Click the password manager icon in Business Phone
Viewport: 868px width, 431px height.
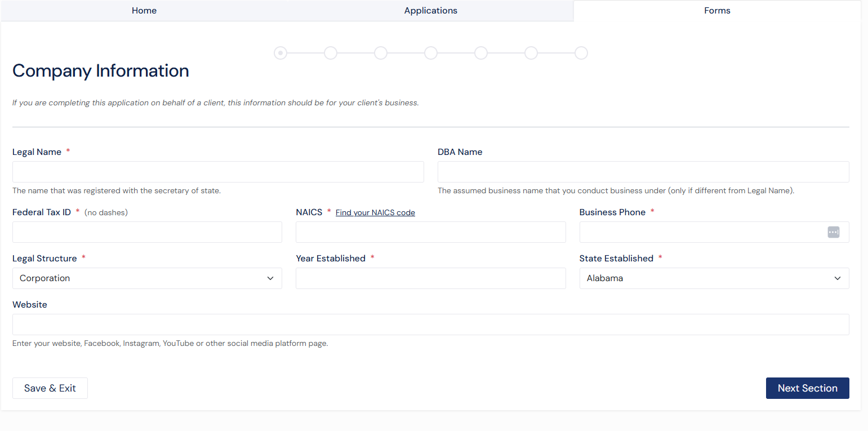833,232
